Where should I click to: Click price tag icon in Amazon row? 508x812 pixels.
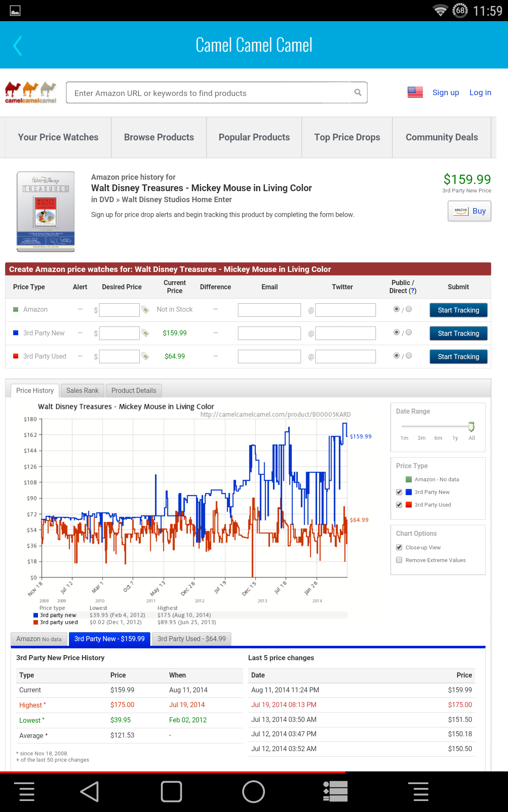click(x=145, y=310)
